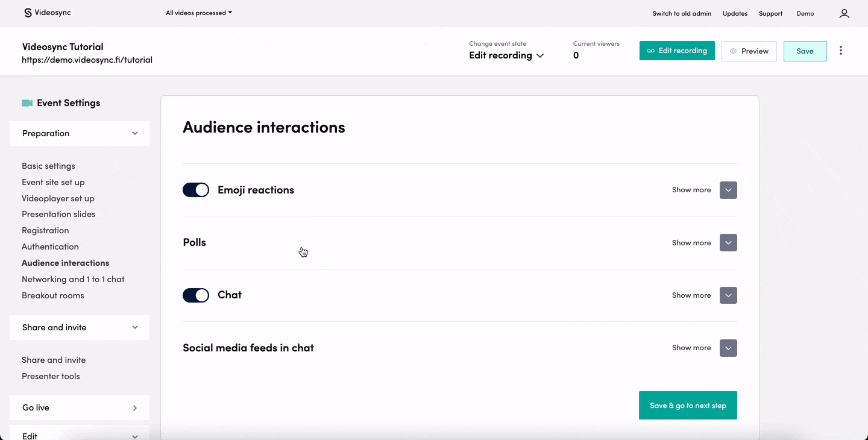Click Save & go to next step

[688, 405]
